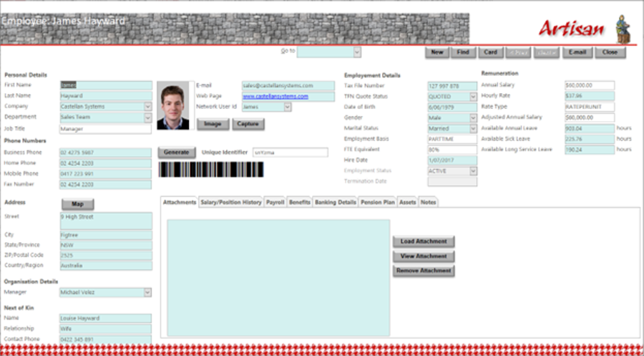Click the Unique Identifier field
Viewport: 644px width, 356px height.
[x=290, y=153]
